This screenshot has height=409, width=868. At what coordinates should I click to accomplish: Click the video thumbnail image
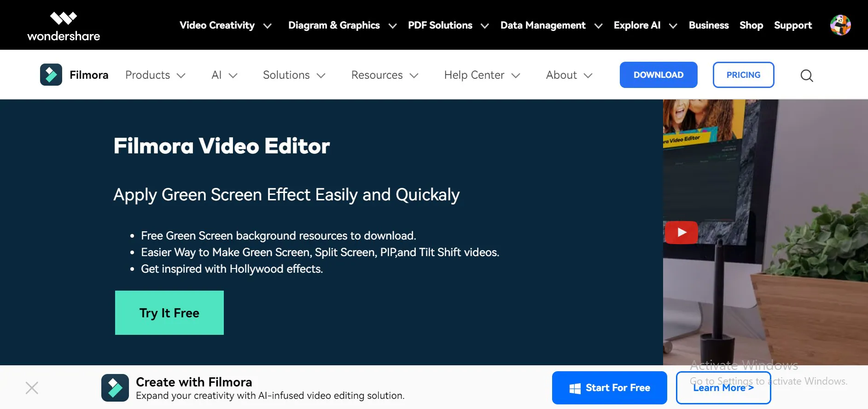click(x=765, y=232)
